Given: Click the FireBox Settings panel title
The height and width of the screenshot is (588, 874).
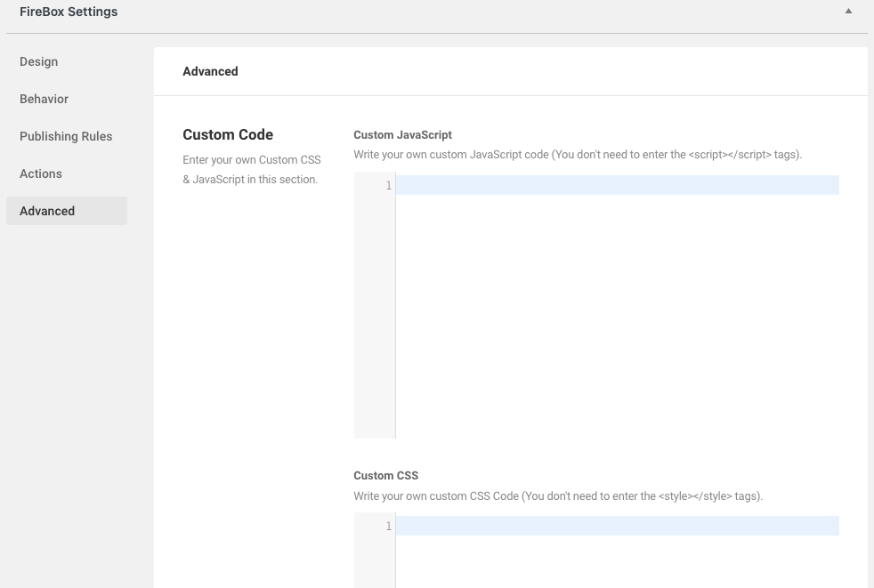Looking at the screenshot, I should click(x=69, y=12).
